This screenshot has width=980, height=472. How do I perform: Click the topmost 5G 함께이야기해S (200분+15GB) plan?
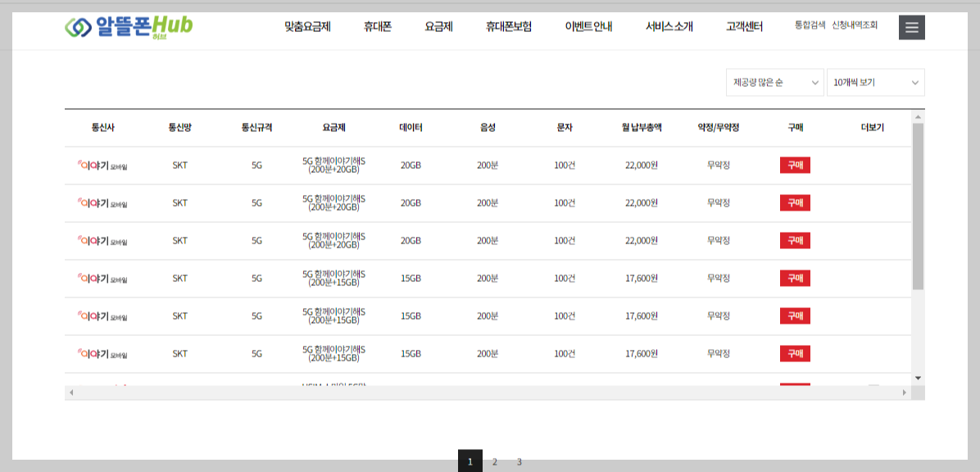coord(333,278)
